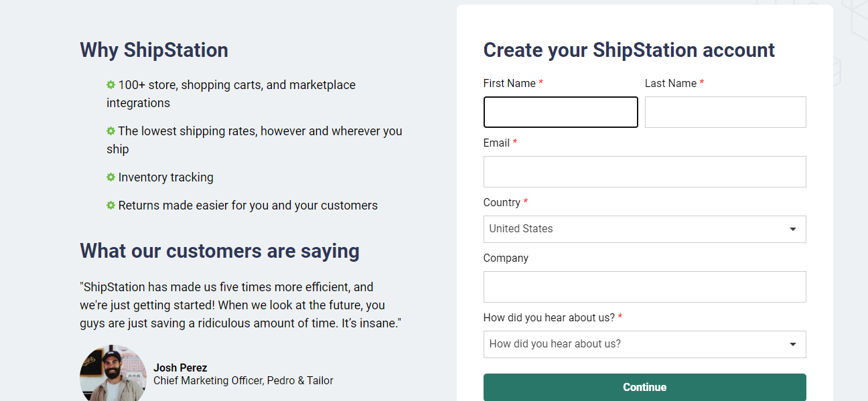The height and width of the screenshot is (401, 868).
Task: Click "Chief Marketing Officer, Pedro & Tailor" caption
Action: tap(243, 380)
